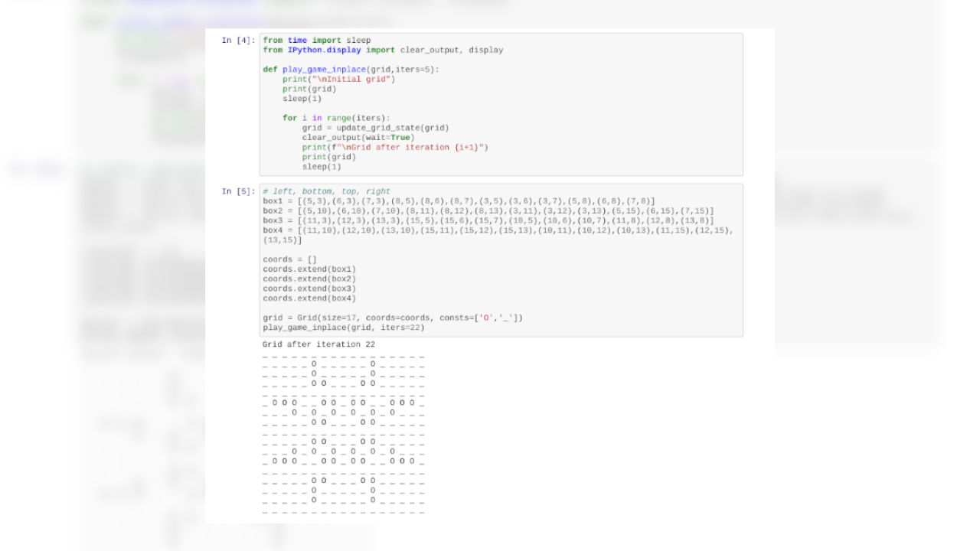Click the 'from IPython.display import' line

383,51
